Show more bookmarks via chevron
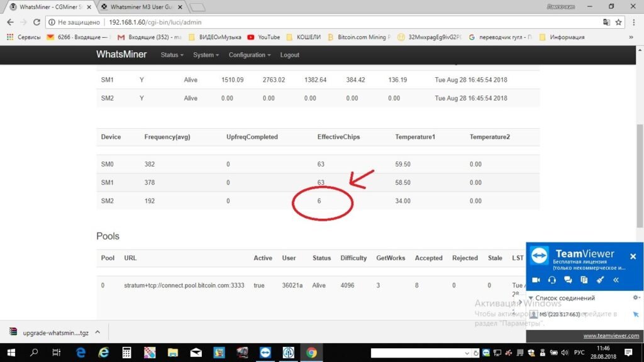This screenshot has width=644, height=362. [x=631, y=37]
